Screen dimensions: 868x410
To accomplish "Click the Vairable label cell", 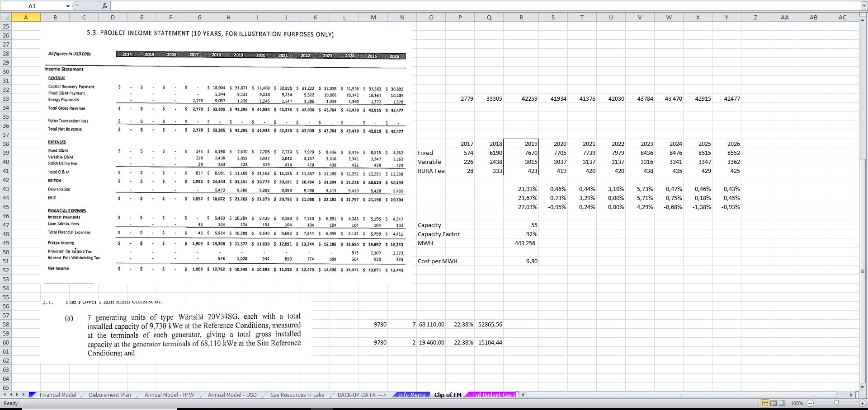I will pyautogui.click(x=431, y=162).
